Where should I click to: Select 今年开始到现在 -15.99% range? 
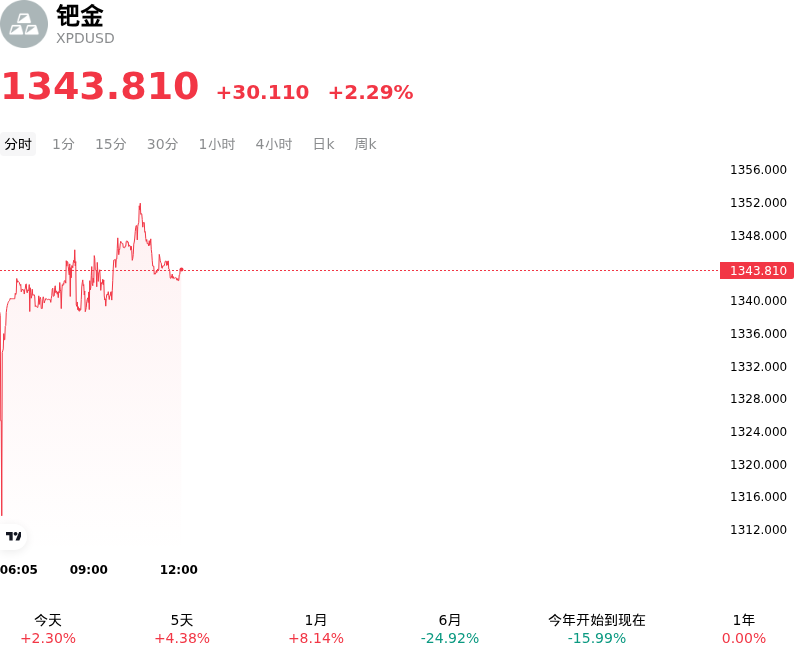coord(597,629)
